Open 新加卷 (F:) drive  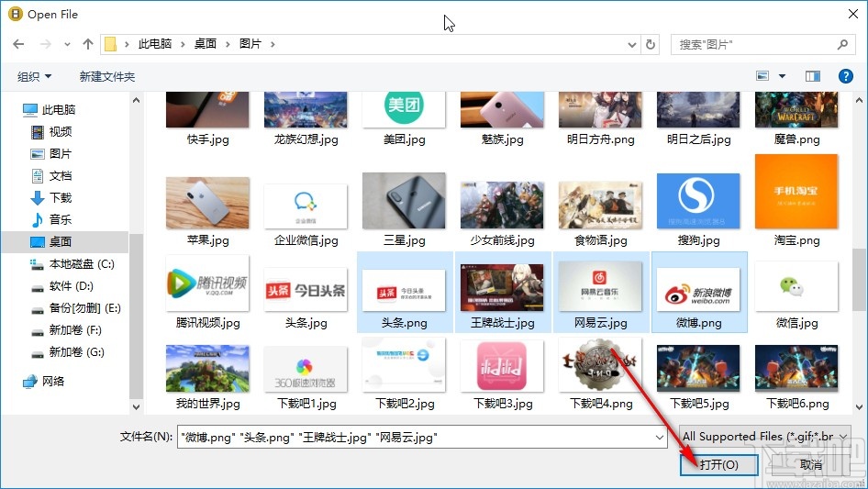click(x=66, y=330)
